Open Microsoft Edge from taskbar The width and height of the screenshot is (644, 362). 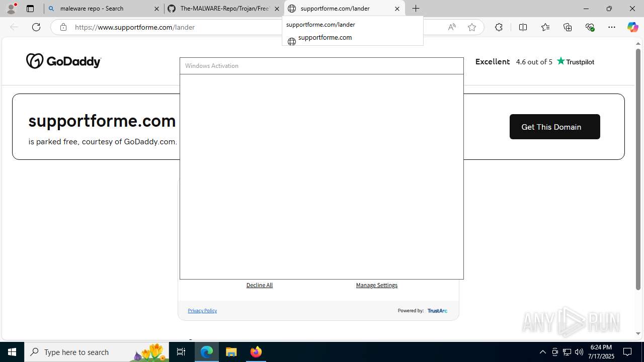point(207,352)
